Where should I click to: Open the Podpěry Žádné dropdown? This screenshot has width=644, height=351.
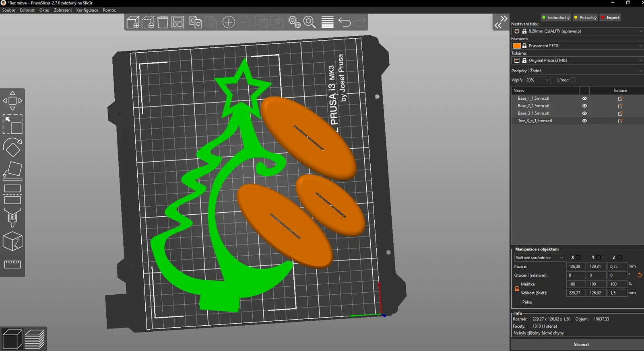tap(586, 71)
